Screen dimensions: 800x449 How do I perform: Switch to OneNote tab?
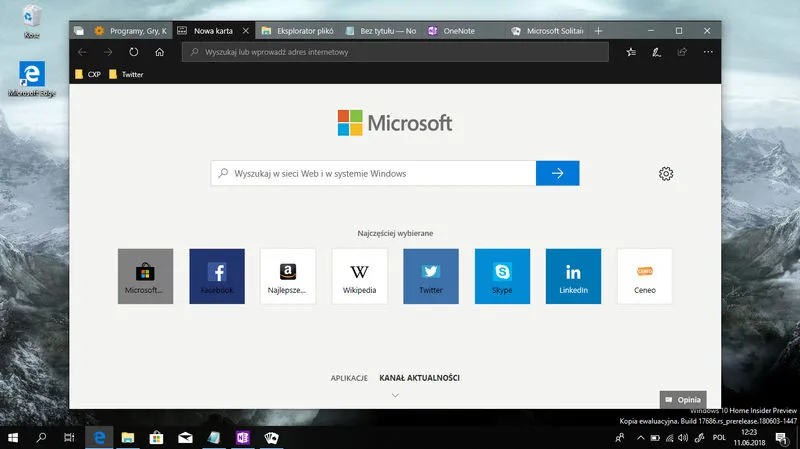tap(464, 31)
